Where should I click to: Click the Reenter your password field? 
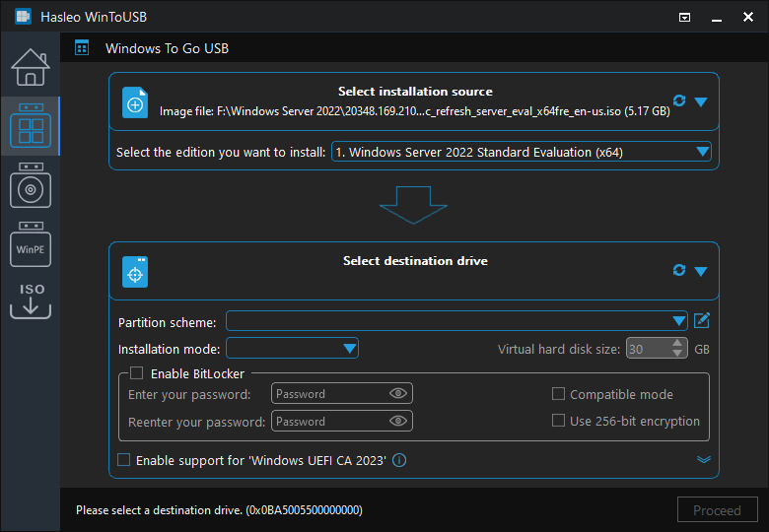[342, 421]
